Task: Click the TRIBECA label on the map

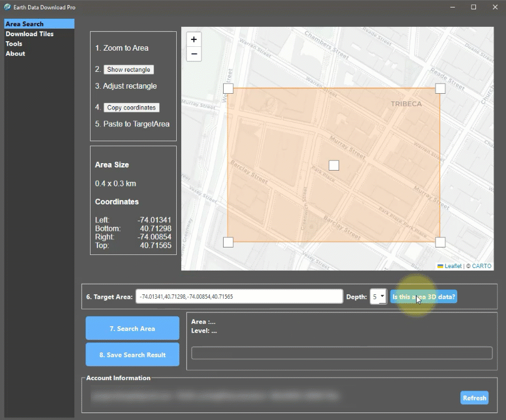Action: point(406,104)
